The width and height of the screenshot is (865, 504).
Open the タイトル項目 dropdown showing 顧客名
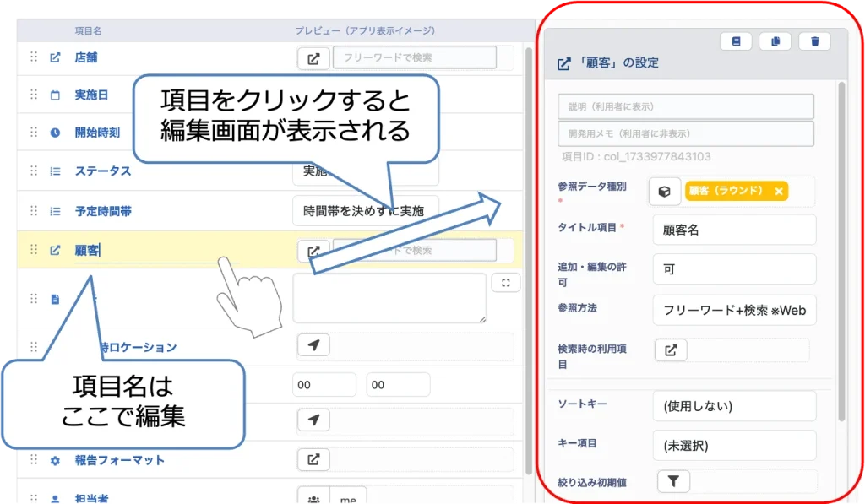click(733, 230)
